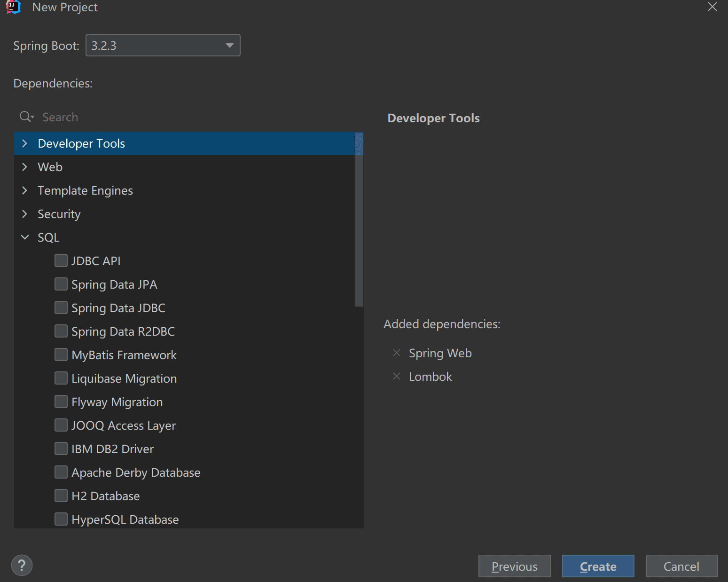Remove Spring Web dependency with X icon
728x582 pixels.
397,353
